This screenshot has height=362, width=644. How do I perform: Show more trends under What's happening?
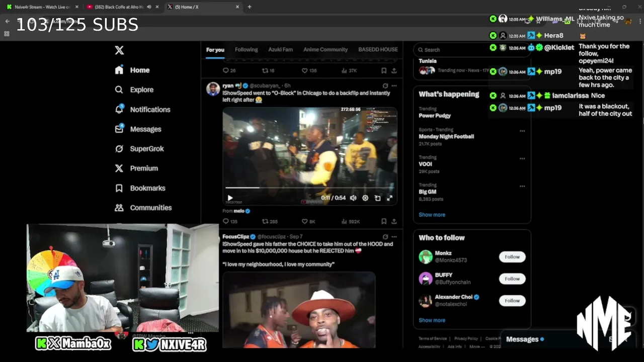(x=432, y=215)
